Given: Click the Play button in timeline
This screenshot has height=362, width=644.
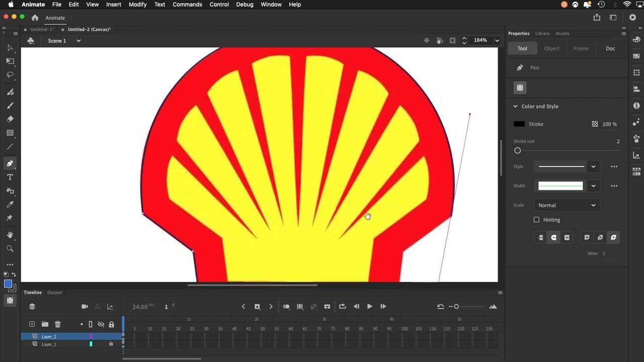Looking at the screenshot, I should 369,306.
